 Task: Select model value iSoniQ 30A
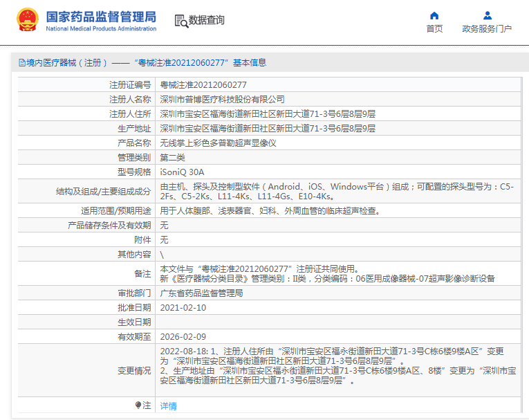(182, 172)
